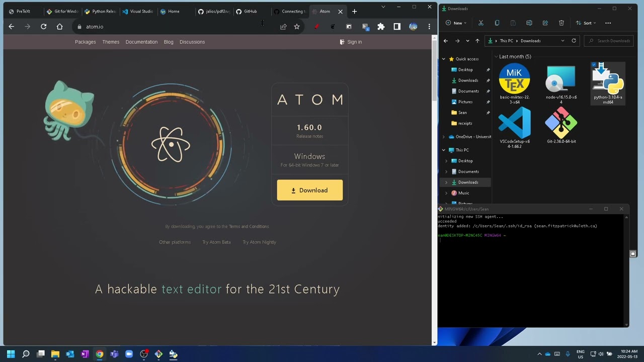644x362 pixels.
Task: Expand Desktop under This PC
Action: (x=446, y=161)
